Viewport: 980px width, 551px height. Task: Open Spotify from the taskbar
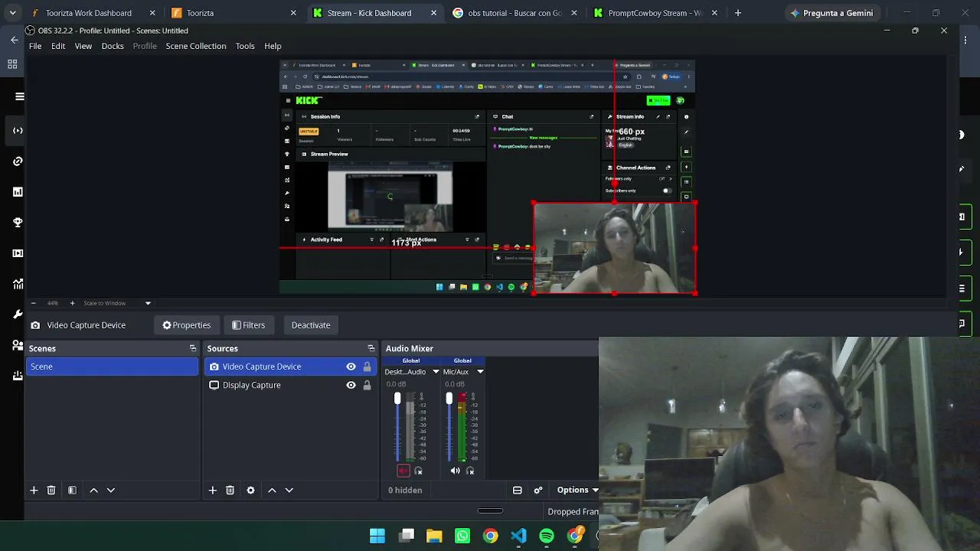click(547, 536)
